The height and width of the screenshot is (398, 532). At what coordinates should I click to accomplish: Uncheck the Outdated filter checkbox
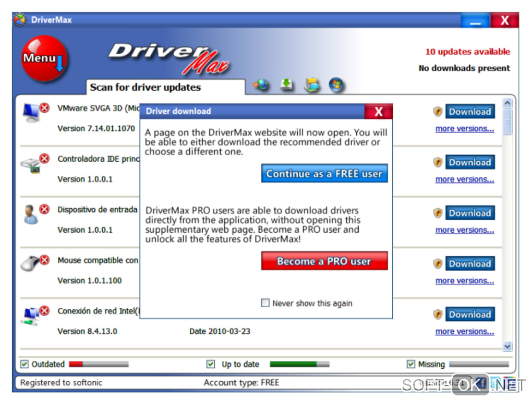24,364
